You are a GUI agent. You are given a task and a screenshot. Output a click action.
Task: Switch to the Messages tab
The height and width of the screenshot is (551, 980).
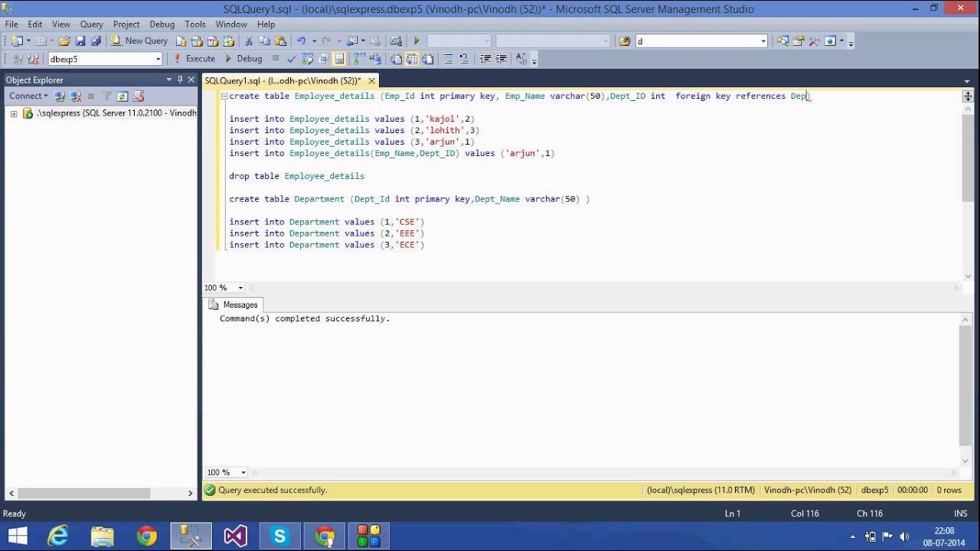click(x=234, y=305)
